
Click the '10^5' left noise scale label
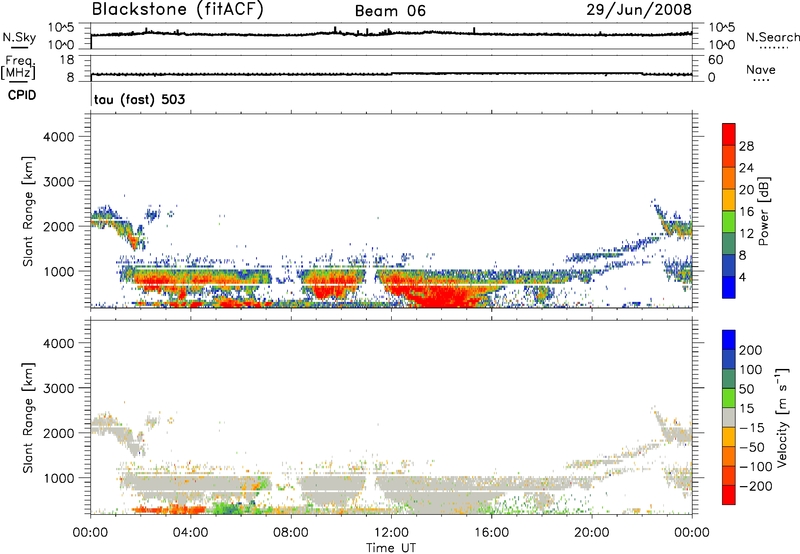[61, 28]
